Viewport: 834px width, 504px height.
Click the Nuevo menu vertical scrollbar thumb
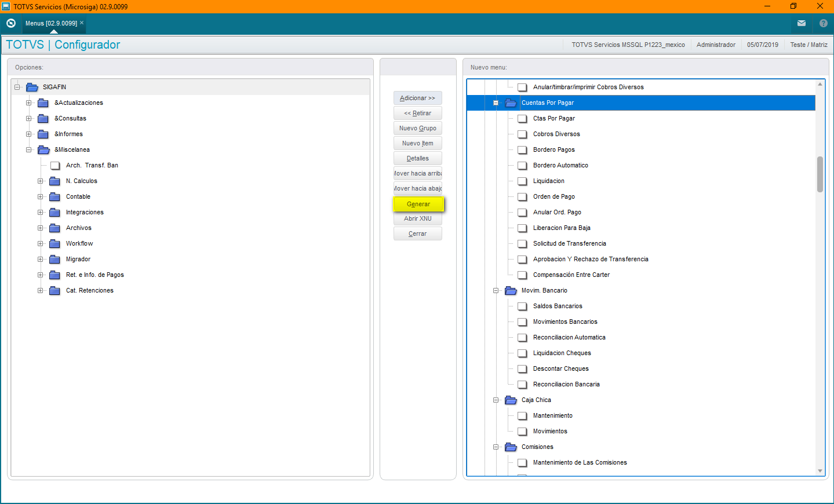(x=820, y=174)
